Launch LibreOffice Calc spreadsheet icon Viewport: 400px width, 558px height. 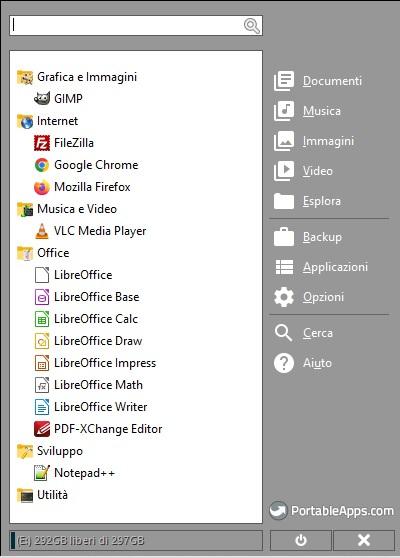click(42, 319)
